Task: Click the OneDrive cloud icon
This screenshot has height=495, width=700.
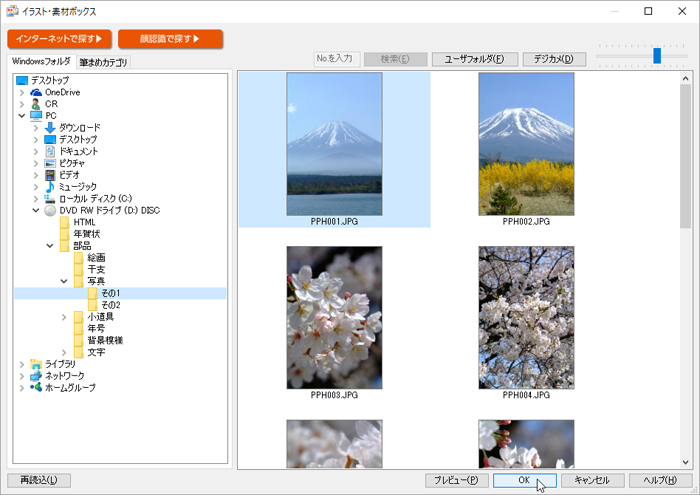Action: pyautogui.click(x=37, y=92)
